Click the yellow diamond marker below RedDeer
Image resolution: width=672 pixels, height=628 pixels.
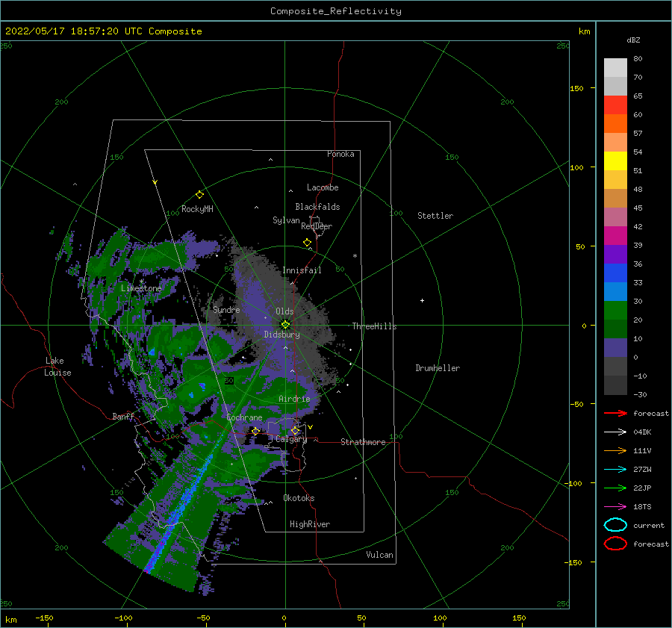[x=307, y=242]
